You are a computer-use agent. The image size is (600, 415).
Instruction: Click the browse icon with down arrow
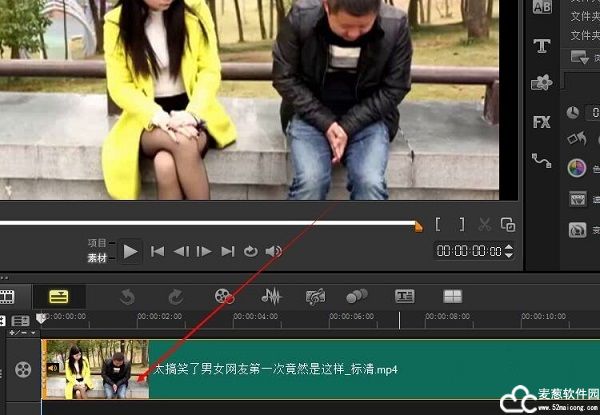point(579,57)
